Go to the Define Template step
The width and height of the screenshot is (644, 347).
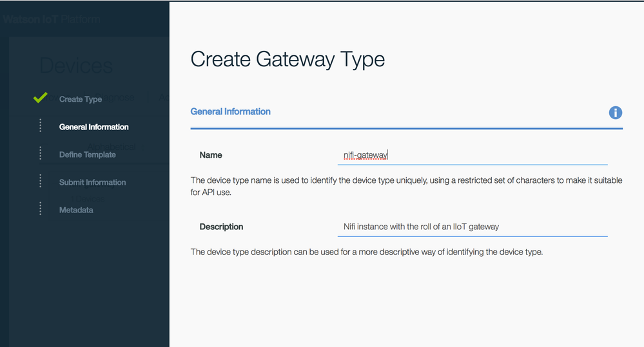[x=88, y=155]
